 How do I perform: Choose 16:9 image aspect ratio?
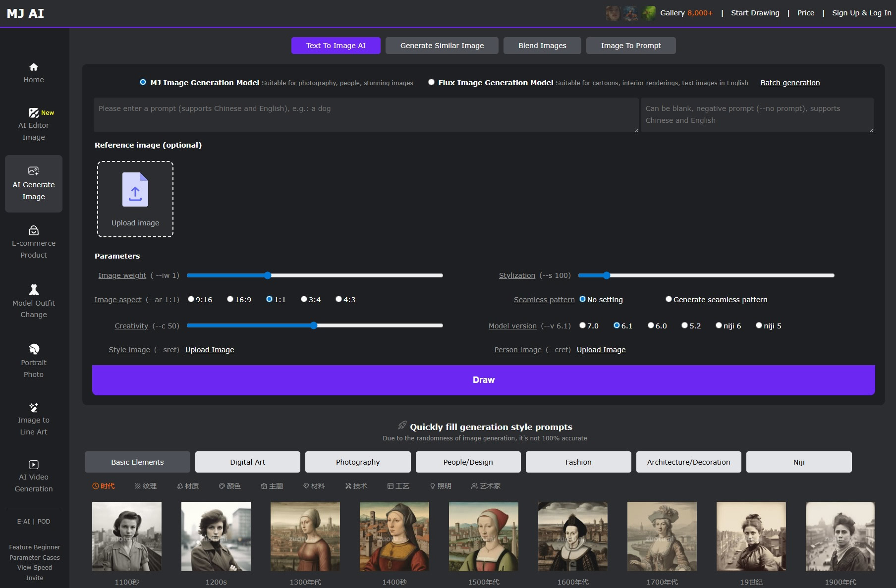pyautogui.click(x=230, y=299)
